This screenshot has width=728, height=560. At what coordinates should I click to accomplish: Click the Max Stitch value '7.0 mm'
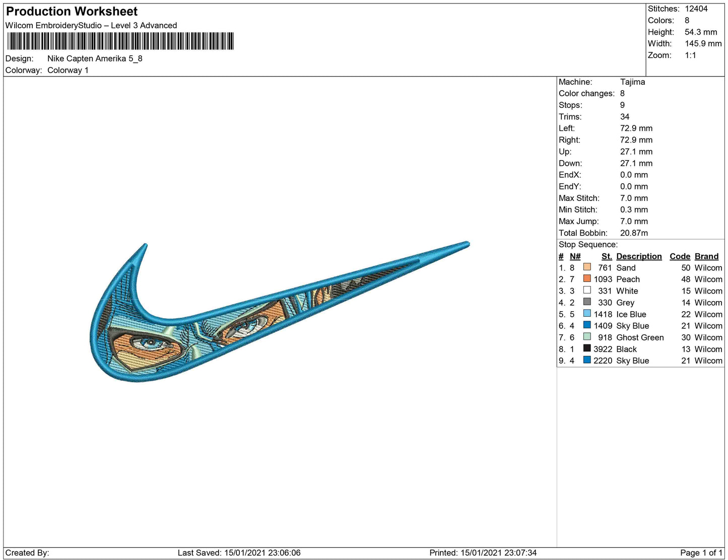tap(634, 198)
